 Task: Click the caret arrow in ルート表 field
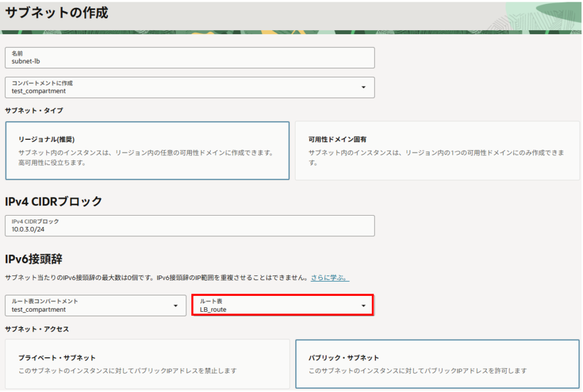click(x=363, y=306)
